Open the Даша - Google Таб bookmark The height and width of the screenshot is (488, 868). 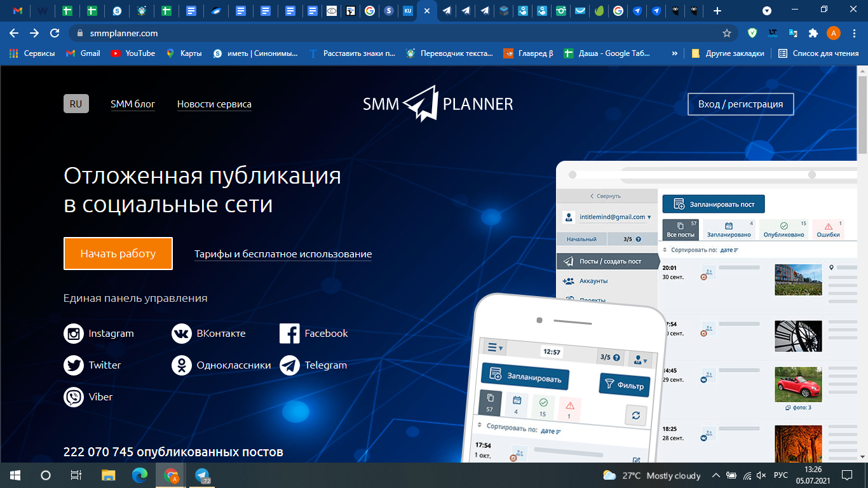click(607, 53)
